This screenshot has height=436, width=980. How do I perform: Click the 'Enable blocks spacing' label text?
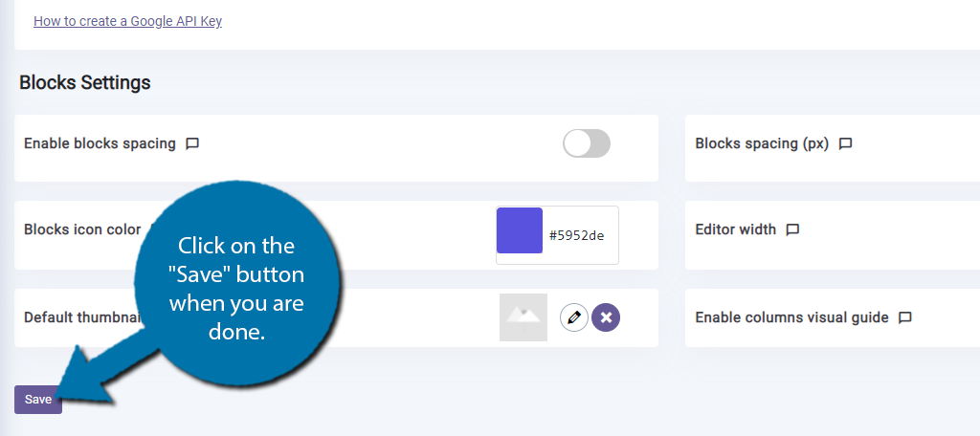tap(100, 143)
